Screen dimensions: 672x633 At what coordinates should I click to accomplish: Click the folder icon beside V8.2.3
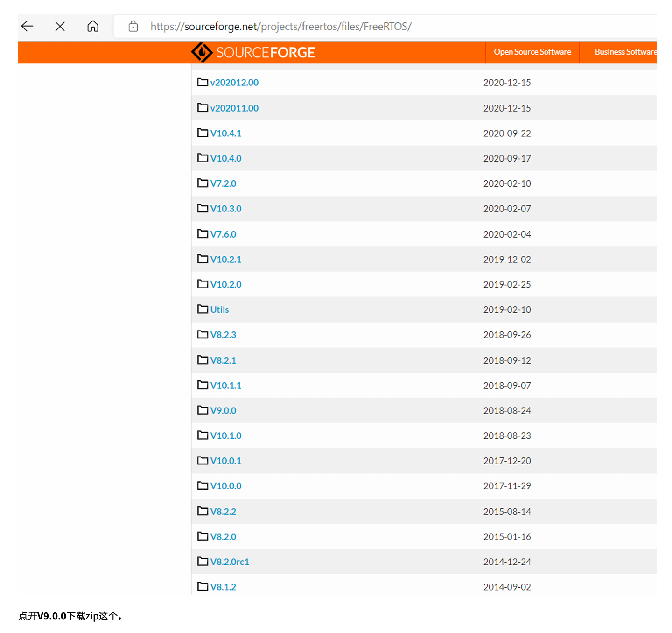click(x=203, y=335)
